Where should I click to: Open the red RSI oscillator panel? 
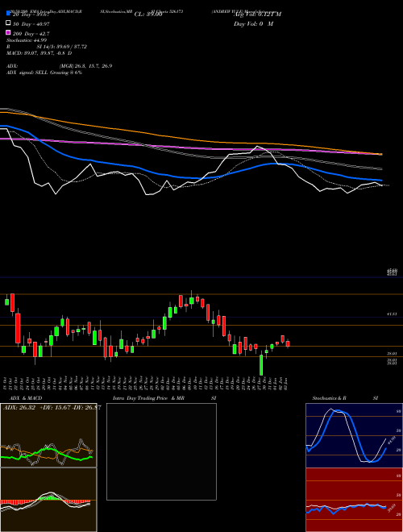coord(354,500)
